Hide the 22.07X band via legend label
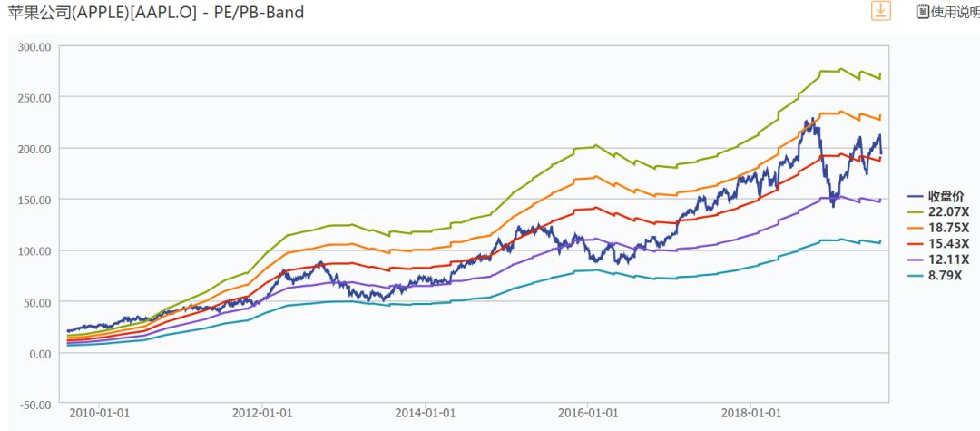 tap(946, 211)
